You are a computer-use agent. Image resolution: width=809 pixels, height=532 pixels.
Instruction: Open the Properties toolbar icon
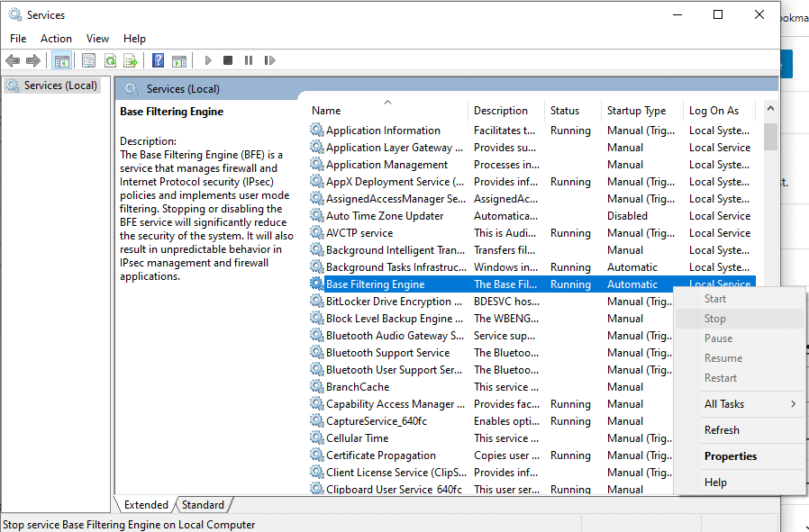88,60
